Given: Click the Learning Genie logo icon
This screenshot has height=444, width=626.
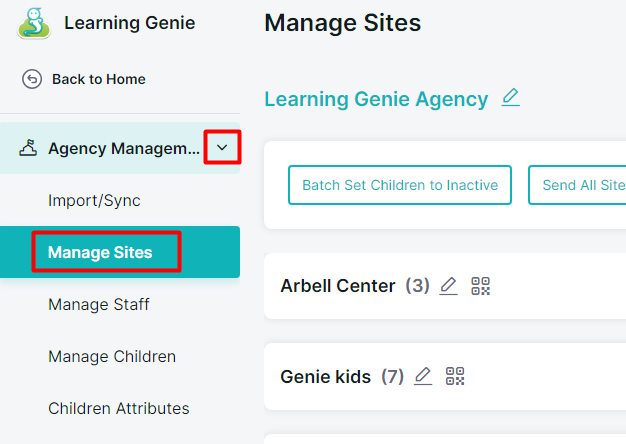Looking at the screenshot, I should [34, 24].
